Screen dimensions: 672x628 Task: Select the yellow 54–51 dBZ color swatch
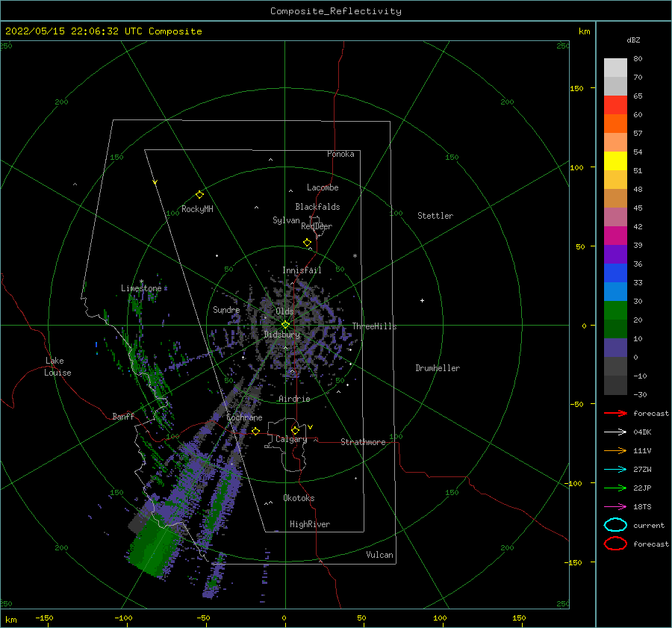tap(615, 161)
